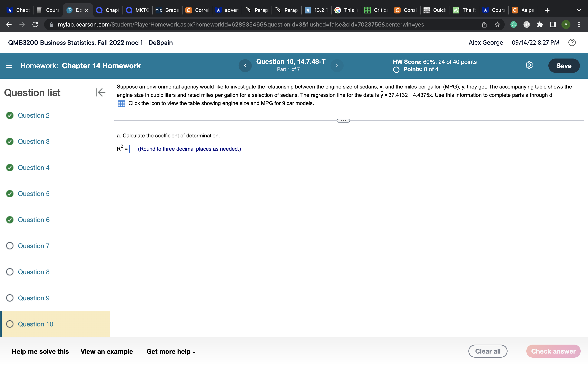Go to the previous question arrow
The image size is (588, 367).
pyautogui.click(x=245, y=65)
